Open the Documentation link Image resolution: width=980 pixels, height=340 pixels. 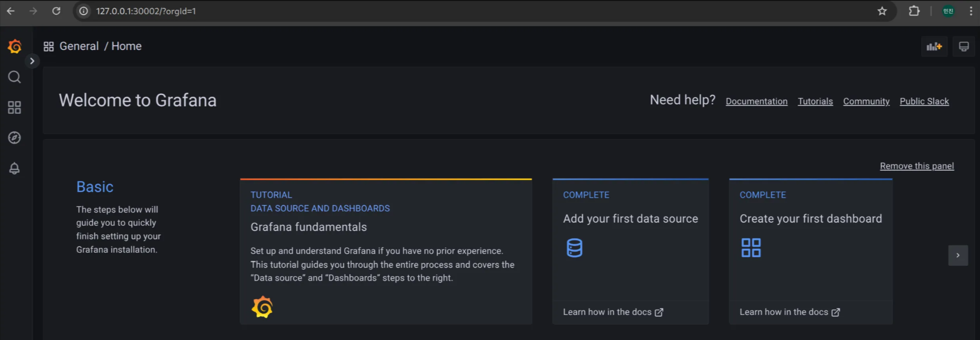tap(757, 102)
